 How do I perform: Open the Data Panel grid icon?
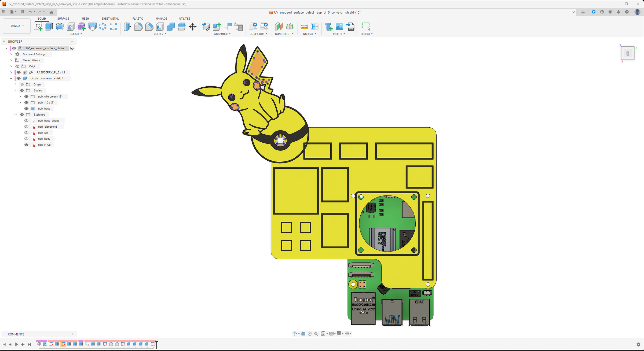4,12
